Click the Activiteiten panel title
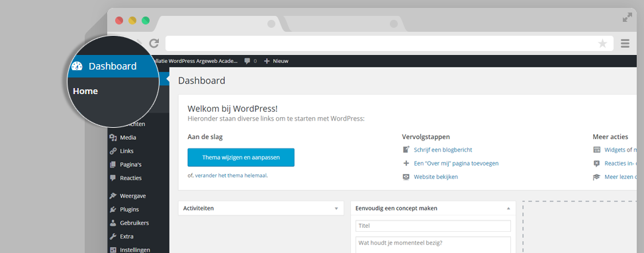 click(199, 209)
